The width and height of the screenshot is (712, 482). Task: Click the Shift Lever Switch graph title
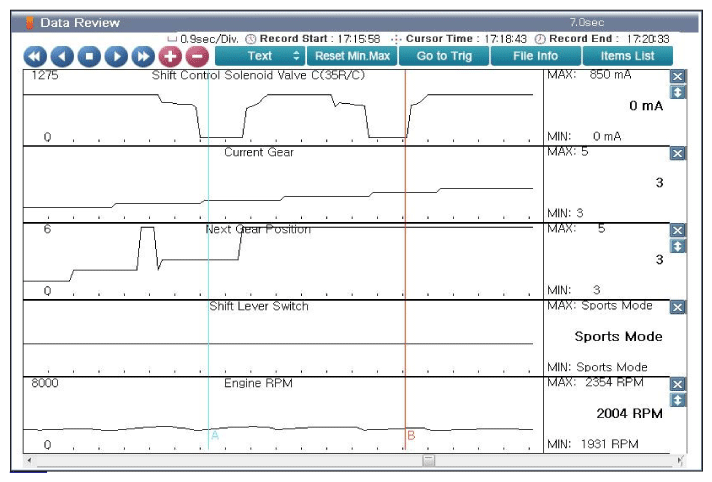[259, 306]
